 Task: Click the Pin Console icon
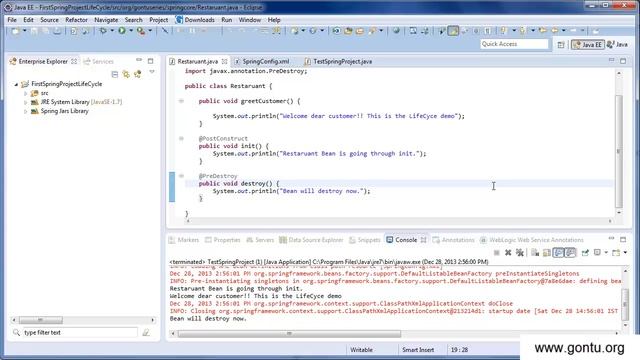[585, 253]
